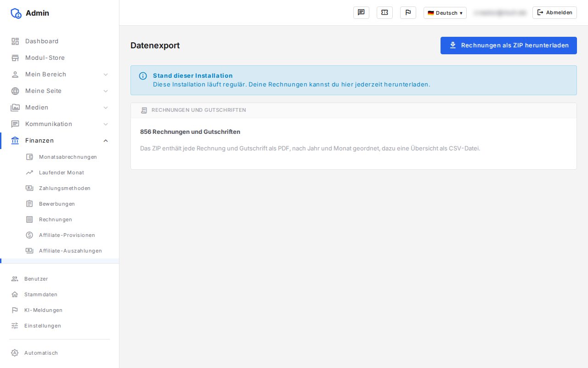Click the Datenexport page heading

click(x=155, y=46)
